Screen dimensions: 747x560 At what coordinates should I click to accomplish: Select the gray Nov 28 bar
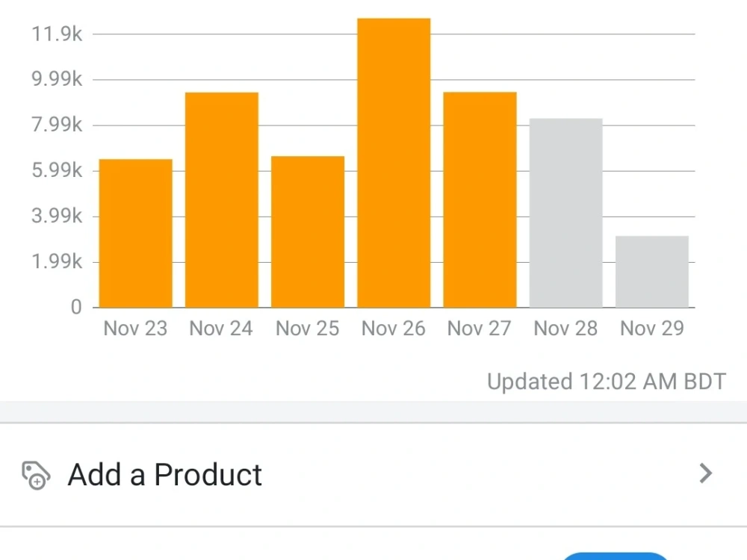click(566, 213)
